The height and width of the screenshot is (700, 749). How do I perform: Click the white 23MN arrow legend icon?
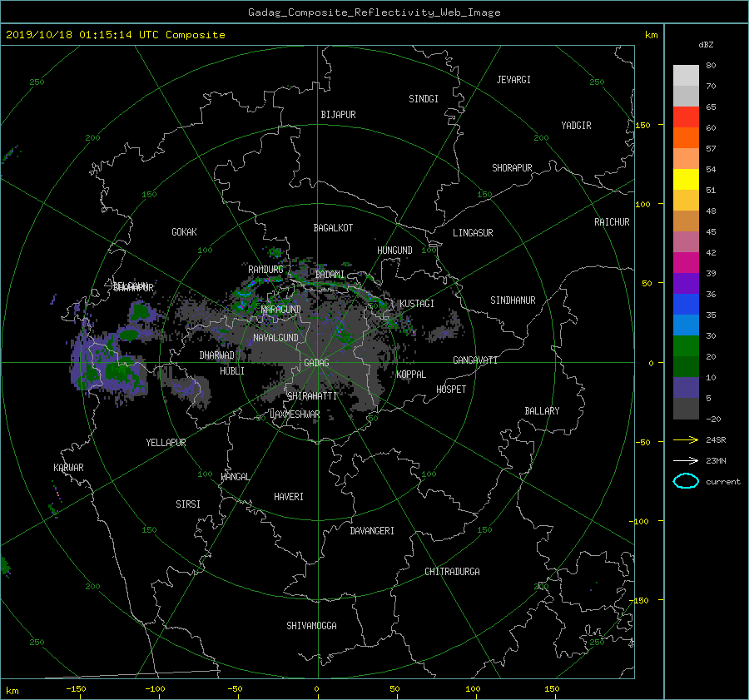(x=686, y=460)
